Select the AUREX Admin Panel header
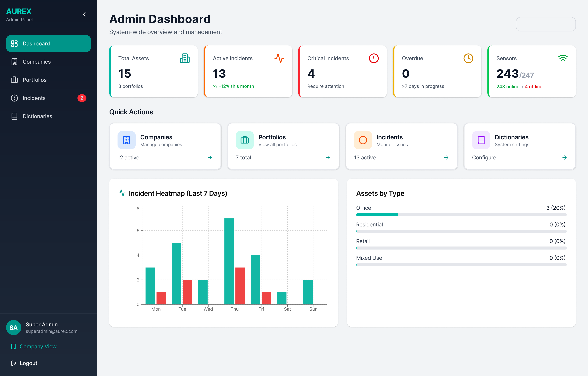Viewport: 588px width, 376px height. pos(19,11)
